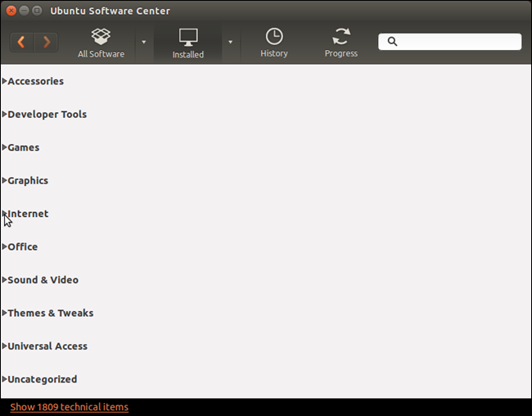Expand the Accessories category triangle
This screenshot has width=532, height=416.
pos(4,81)
